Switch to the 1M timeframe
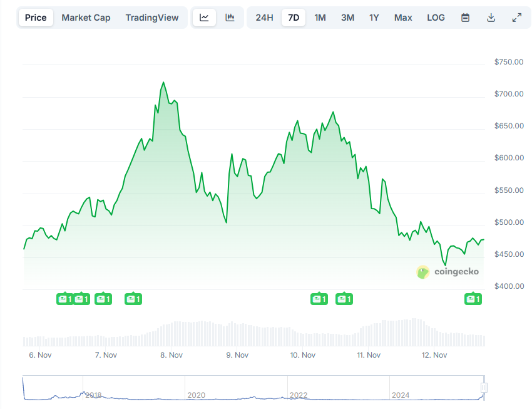This screenshot has width=532, height=409. (320, 18)
